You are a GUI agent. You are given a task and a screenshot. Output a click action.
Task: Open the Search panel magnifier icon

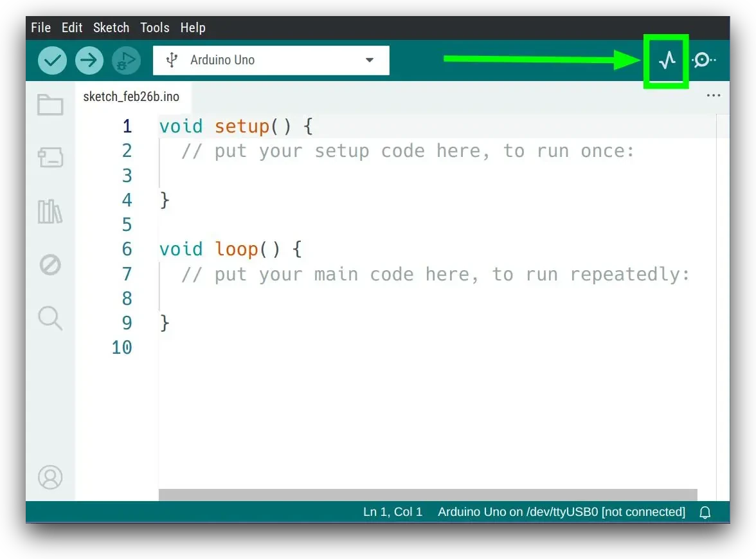[x=50, y=318]
